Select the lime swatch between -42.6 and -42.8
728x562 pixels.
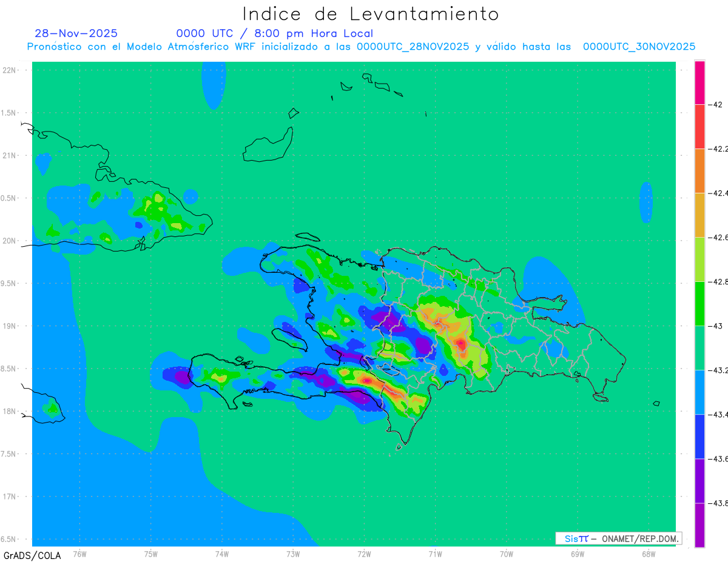coord(699,259)
